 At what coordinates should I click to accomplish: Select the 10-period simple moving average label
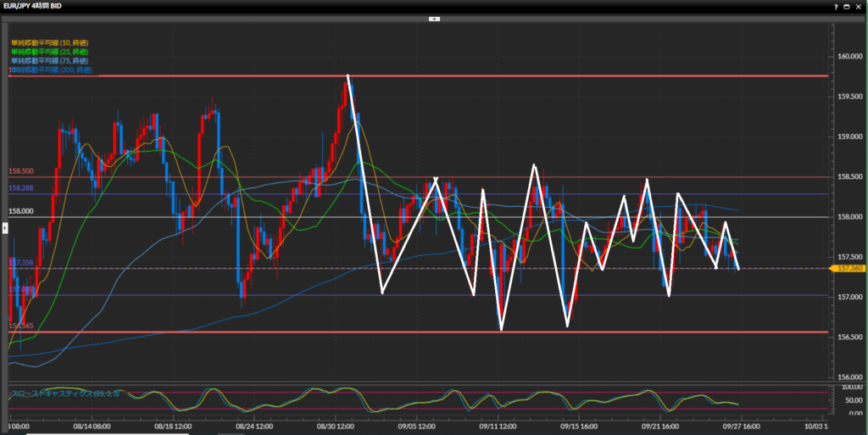[x=50, y=42]
